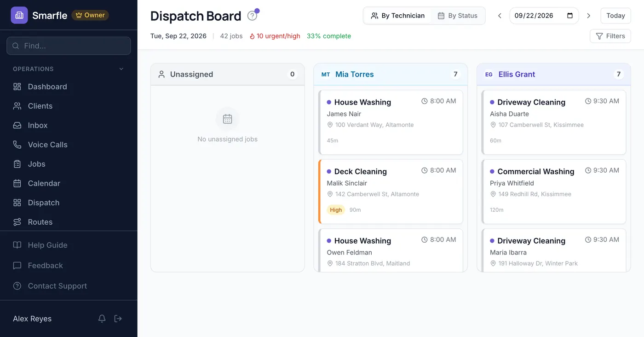
Task: Open James Nair House Washing job card
Action: pyautogui.click(x=391, y=122)
